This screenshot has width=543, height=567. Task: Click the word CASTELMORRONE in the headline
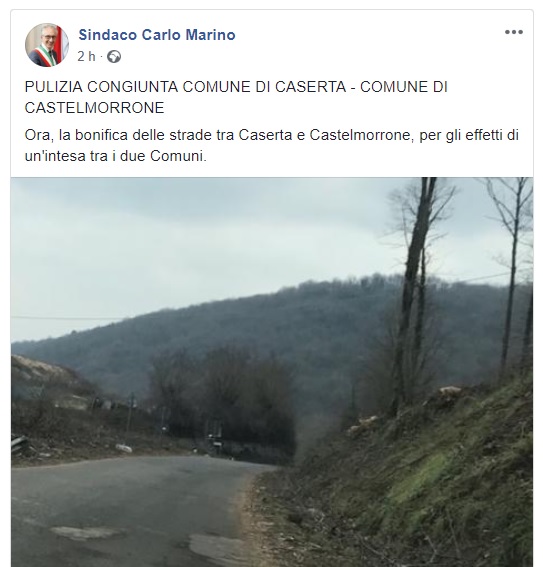pos(94,108)
